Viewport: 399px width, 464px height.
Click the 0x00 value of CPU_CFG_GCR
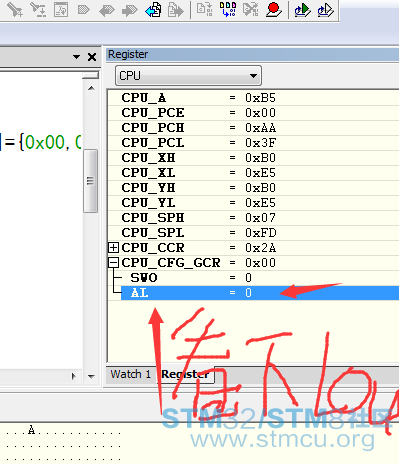point(260,263)
